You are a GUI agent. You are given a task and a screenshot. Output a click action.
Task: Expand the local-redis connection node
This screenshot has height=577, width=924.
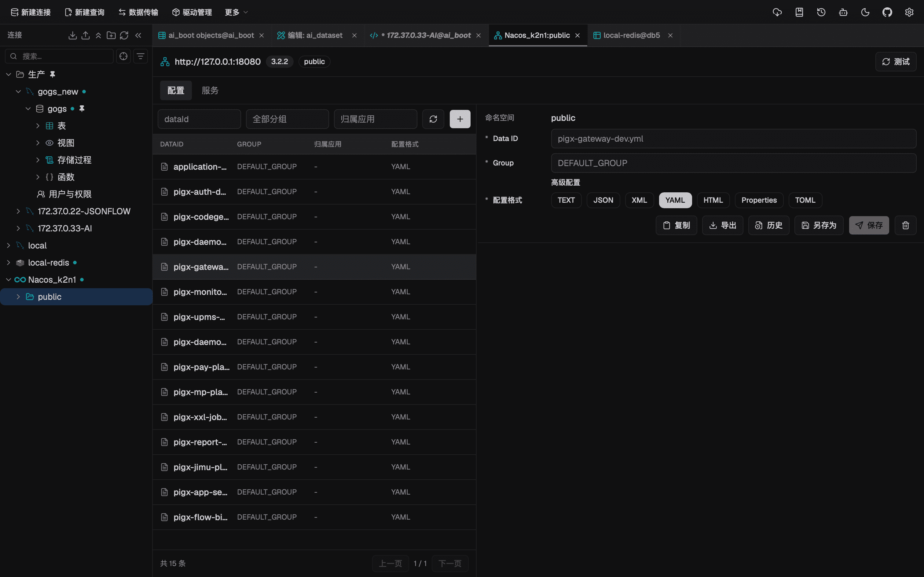pos(8,263)
